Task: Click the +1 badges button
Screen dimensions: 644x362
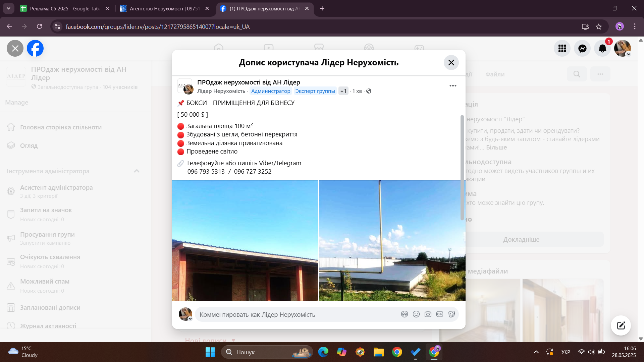Action: 343,91
